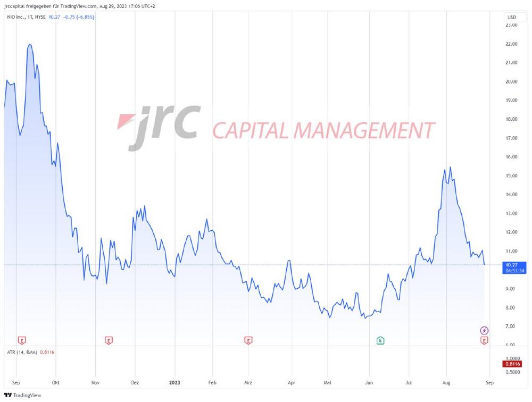Image resolution: width=532 pixels, height=402 pixels.
Task: Click the red earnings marker near September 2022
Action: pos(22,340)
